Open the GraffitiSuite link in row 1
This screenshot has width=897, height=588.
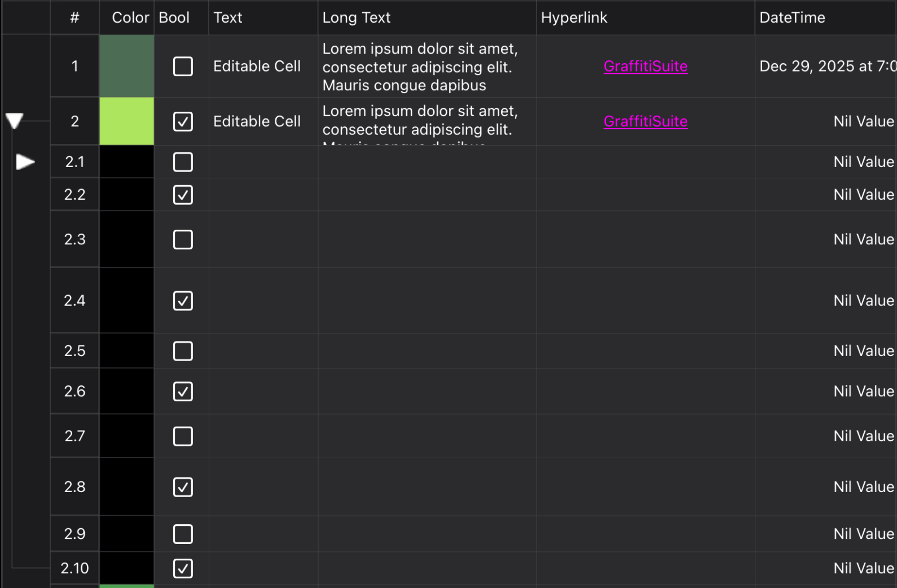(x=645, y=67)
